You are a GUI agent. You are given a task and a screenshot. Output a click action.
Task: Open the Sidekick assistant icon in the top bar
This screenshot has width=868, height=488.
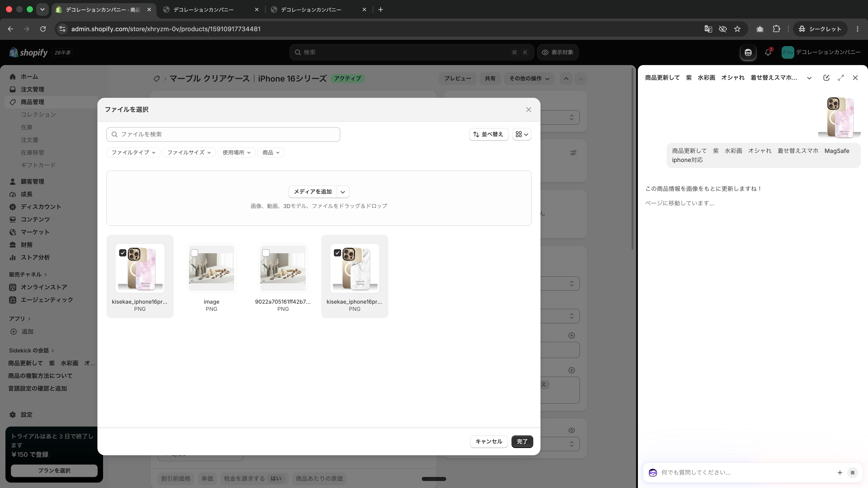[x=748, y=52]
